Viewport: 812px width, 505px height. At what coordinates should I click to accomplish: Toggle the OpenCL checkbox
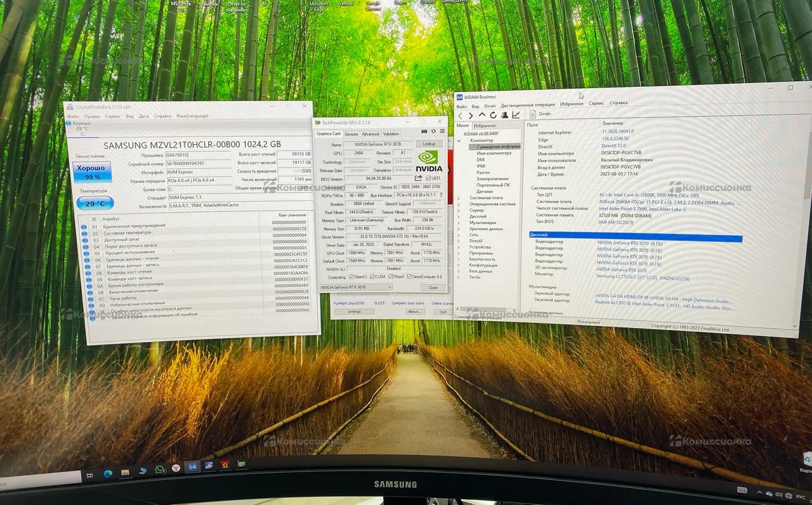point(351,277)
